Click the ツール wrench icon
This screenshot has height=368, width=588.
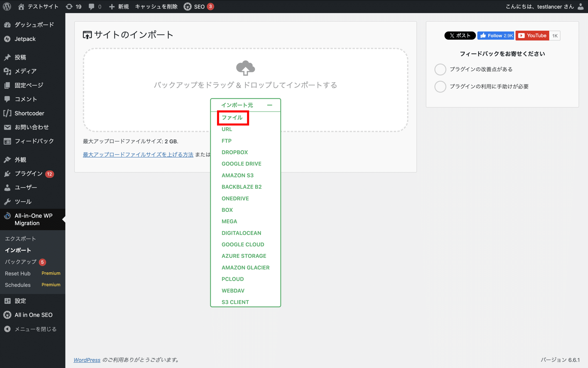tap(7, 201)
